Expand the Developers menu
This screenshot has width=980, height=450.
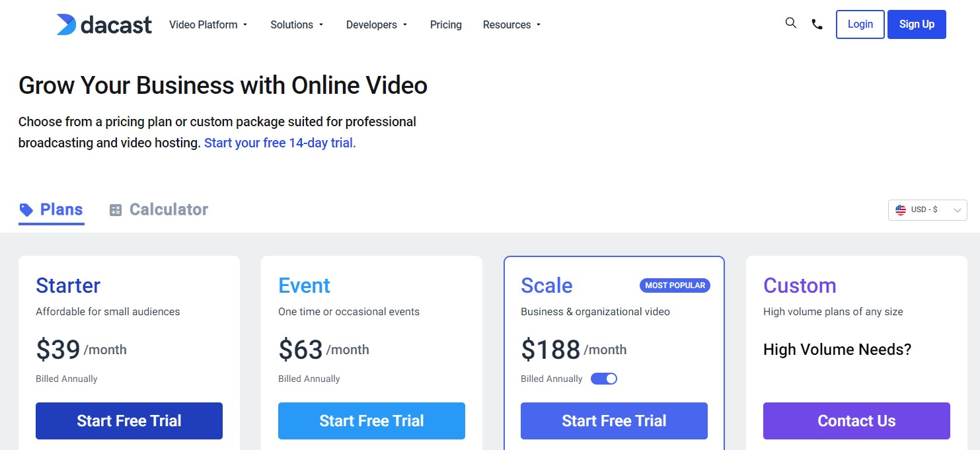pyautogui.click(x=377, y=24)
